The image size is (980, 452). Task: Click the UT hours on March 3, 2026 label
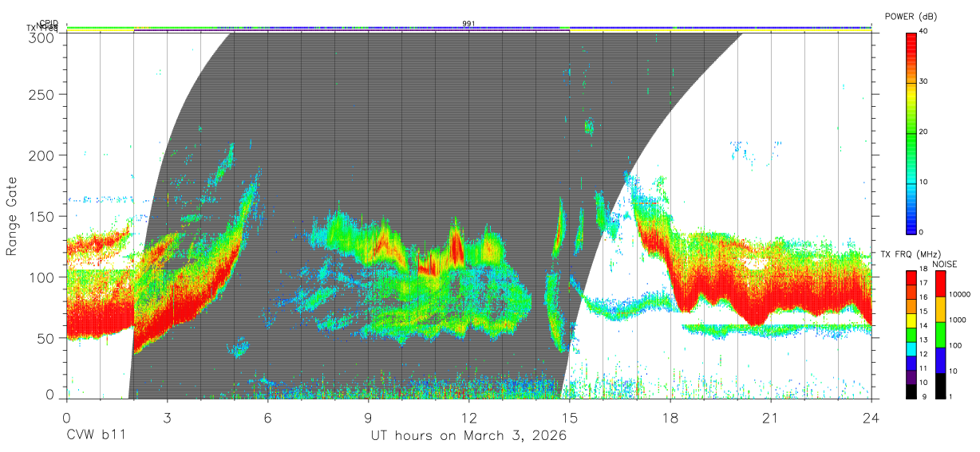click(x=468, y=436)
